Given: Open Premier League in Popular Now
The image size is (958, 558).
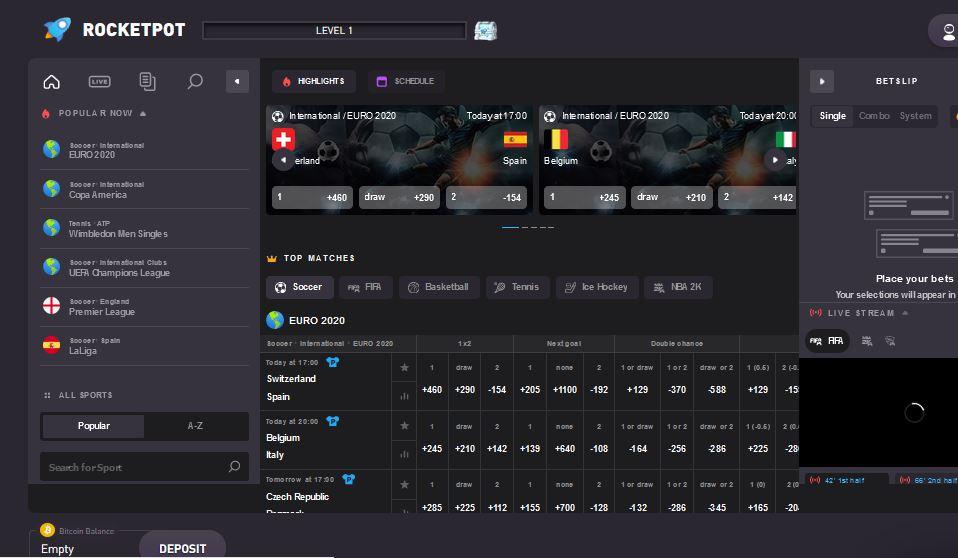Looking at the screenshot, I should click(145, 307).
